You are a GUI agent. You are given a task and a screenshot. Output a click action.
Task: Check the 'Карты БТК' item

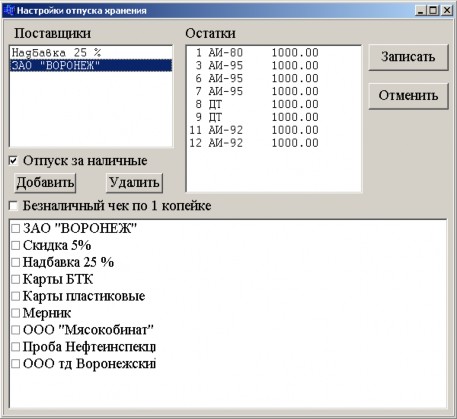[x=16, y=279]
